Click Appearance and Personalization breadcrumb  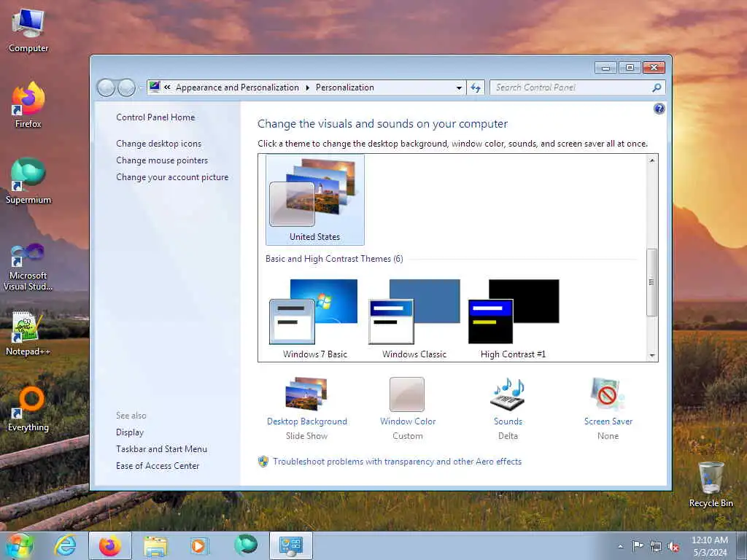(x=237, y=87)
